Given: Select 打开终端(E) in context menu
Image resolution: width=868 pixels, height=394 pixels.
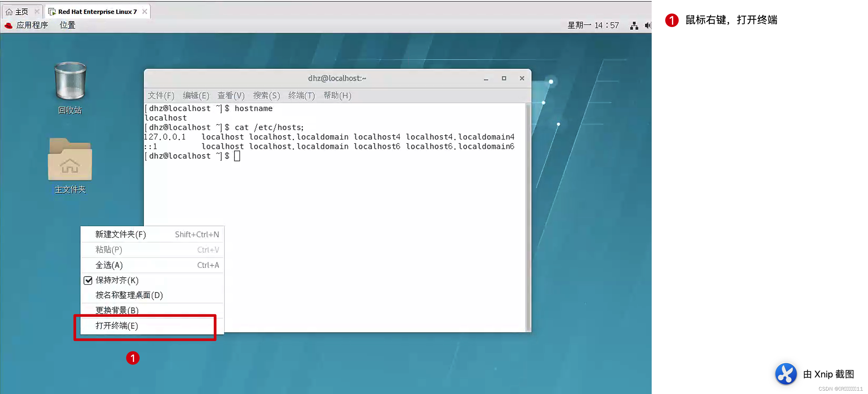Looking at the screenshot, I should click(117, 325).
